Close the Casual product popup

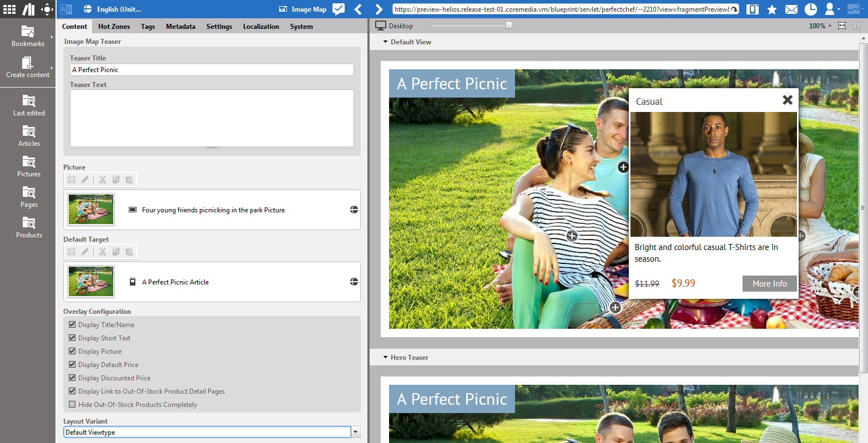click(x=788, y=100)
